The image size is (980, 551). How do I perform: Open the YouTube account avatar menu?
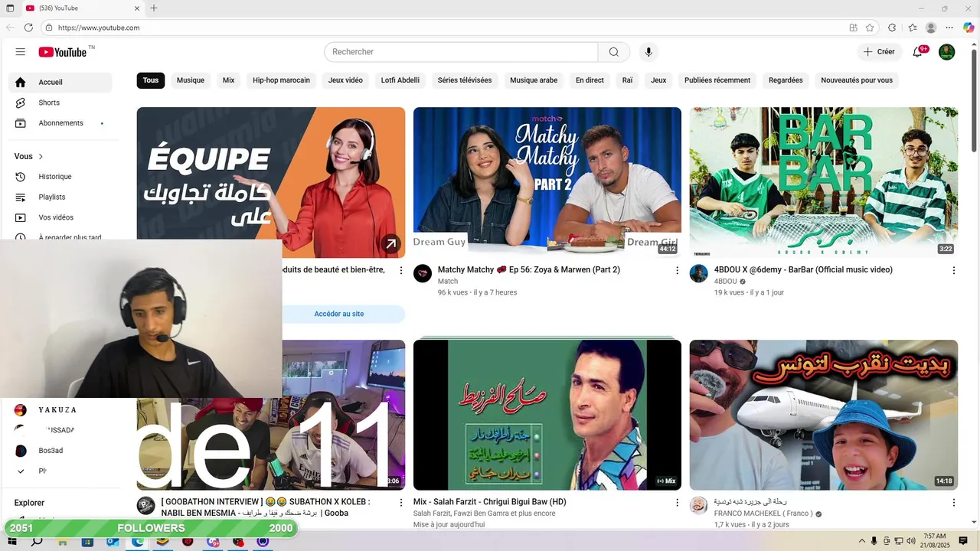tap(947, 52)
